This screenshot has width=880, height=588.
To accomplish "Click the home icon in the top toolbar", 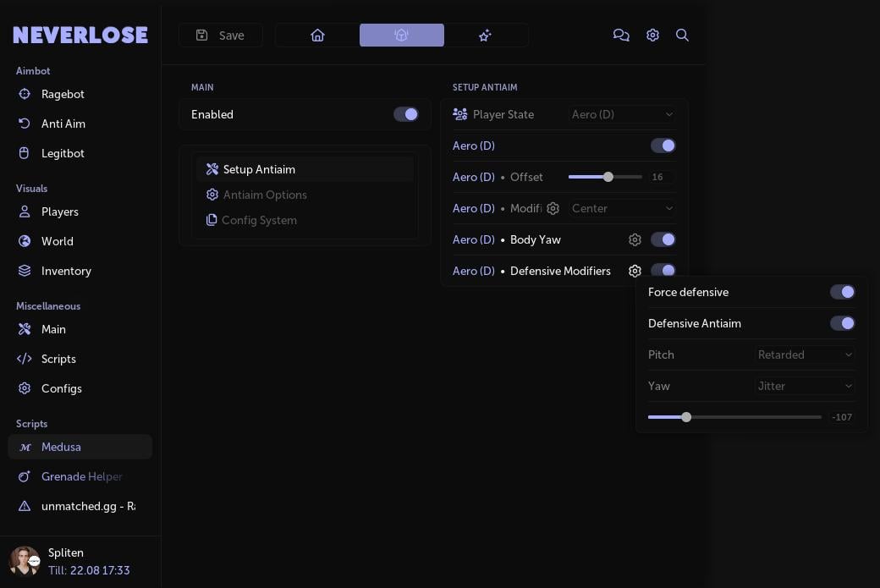I will (317, 35).
